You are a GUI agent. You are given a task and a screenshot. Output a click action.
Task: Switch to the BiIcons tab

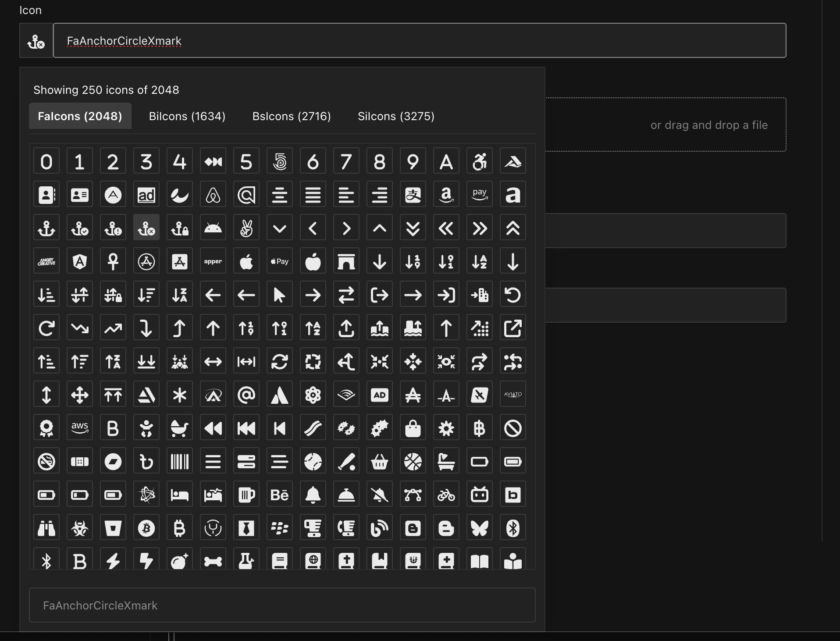pyautogui.click(x=186, y=116)
